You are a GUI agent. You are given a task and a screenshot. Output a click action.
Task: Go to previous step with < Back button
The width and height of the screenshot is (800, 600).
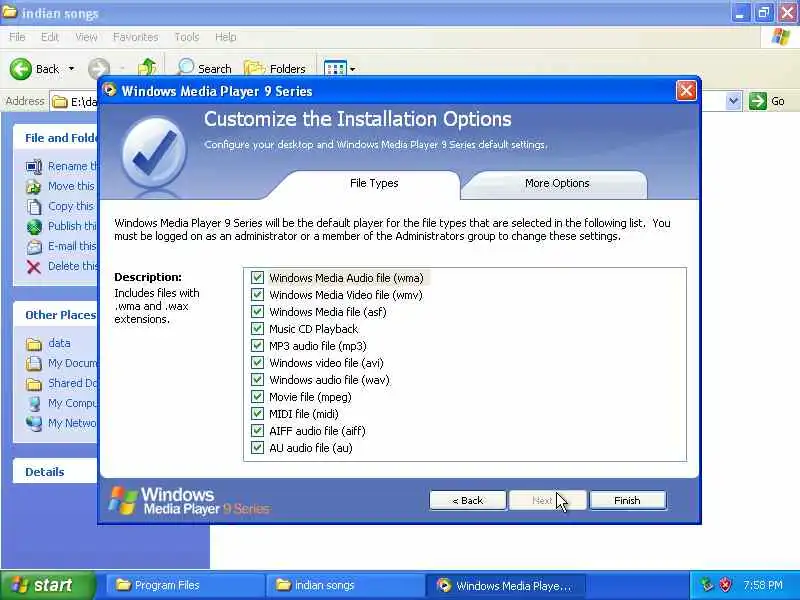[468, 501]
